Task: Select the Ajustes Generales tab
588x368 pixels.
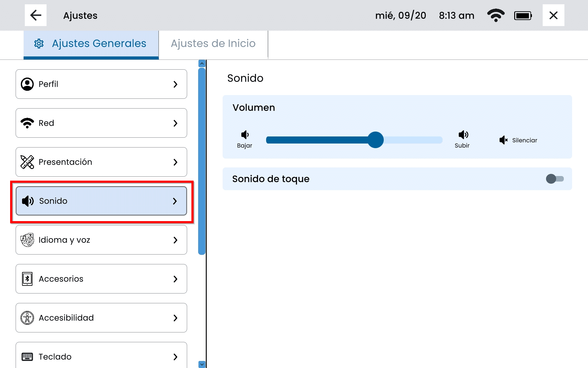Action: click(91, 44)
